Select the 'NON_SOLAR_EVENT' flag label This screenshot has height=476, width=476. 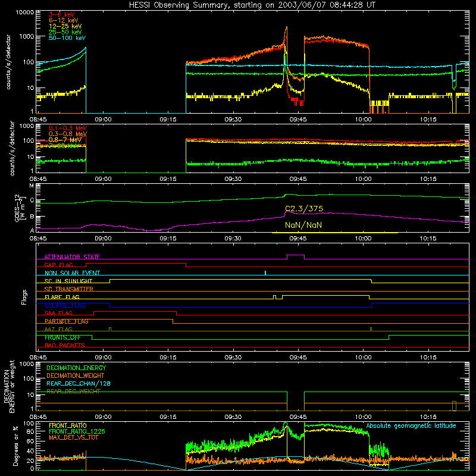[72, 273]
